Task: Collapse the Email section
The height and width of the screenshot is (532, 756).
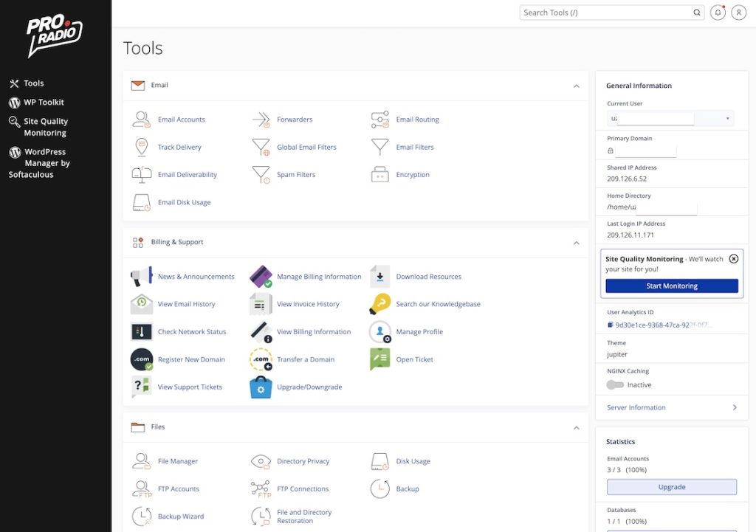Action: tap(577, 86)
